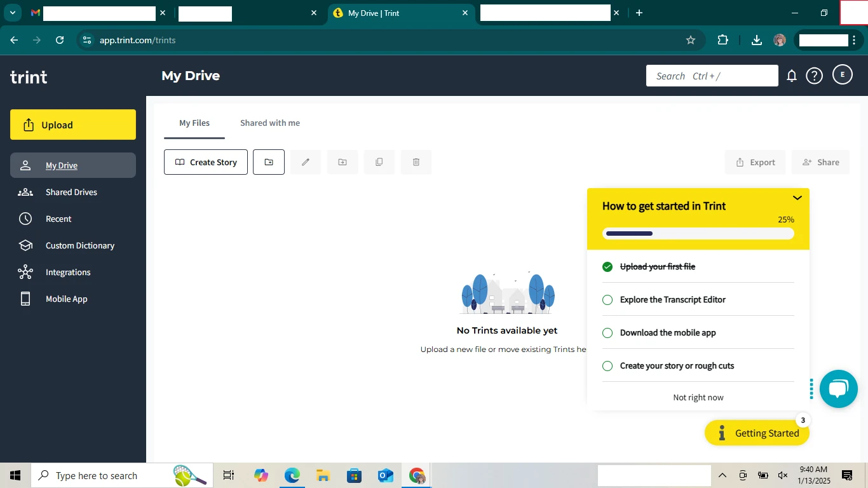868x488 pixels.
Task: Click the delete trash icon
Action: point(416,162)
